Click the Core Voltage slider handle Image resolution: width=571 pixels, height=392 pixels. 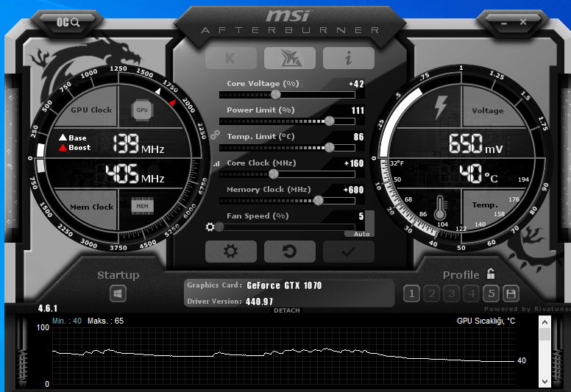click(x=276, y=95)
